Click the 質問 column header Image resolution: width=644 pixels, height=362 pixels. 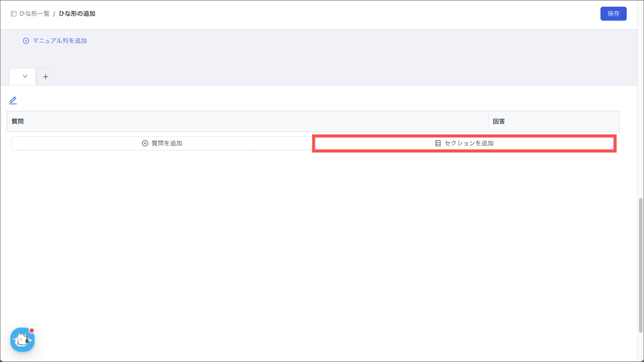tap(18, 121)
